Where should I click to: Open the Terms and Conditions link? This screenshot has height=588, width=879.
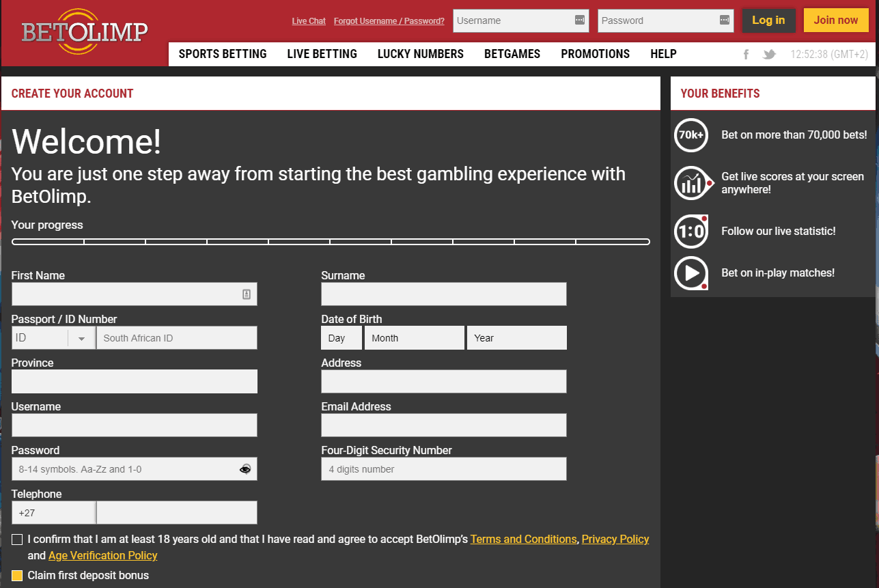[x=524, y=540]
